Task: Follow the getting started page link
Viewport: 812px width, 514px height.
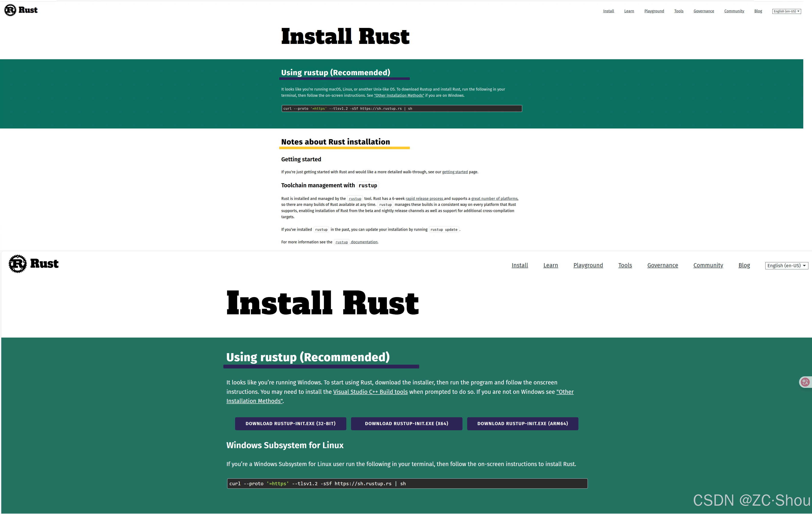Action: 455,172
